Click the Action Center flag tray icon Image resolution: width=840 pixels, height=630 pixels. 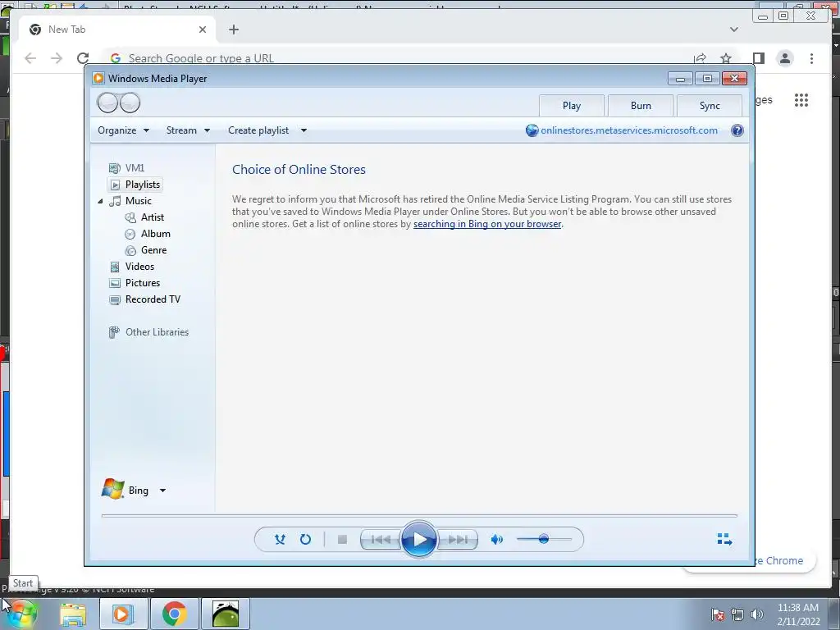click(x=718, y=614)
